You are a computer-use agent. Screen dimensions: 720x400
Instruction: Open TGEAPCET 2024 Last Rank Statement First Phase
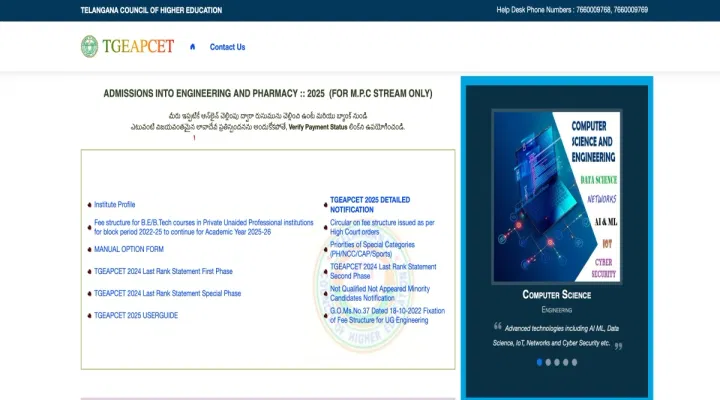pos(162,271)
